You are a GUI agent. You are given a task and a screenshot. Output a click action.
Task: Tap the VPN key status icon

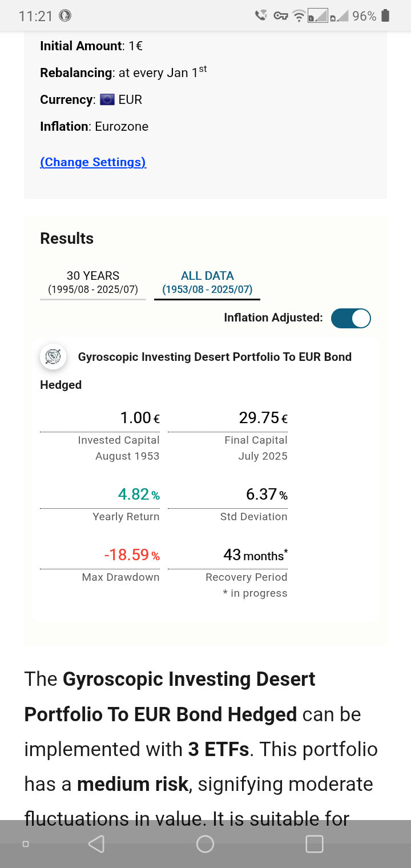(280, 16)
